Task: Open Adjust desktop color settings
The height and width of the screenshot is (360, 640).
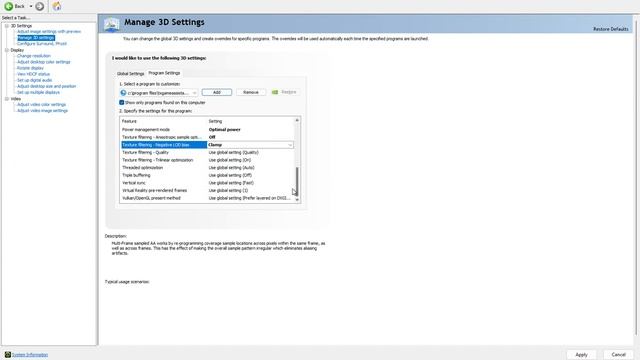Action: click(x=44, y=62)
